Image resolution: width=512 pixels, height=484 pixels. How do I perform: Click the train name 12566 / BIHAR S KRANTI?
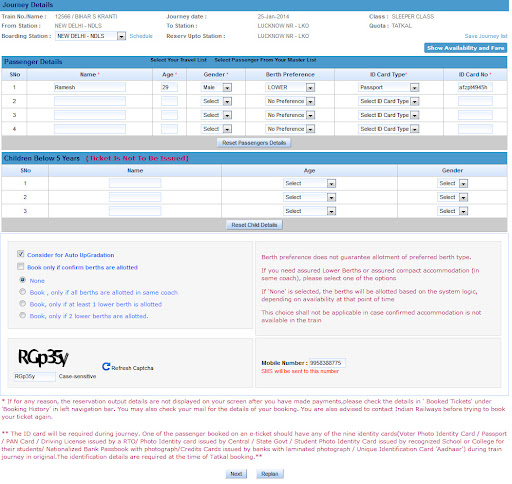(x=86, y=16)
